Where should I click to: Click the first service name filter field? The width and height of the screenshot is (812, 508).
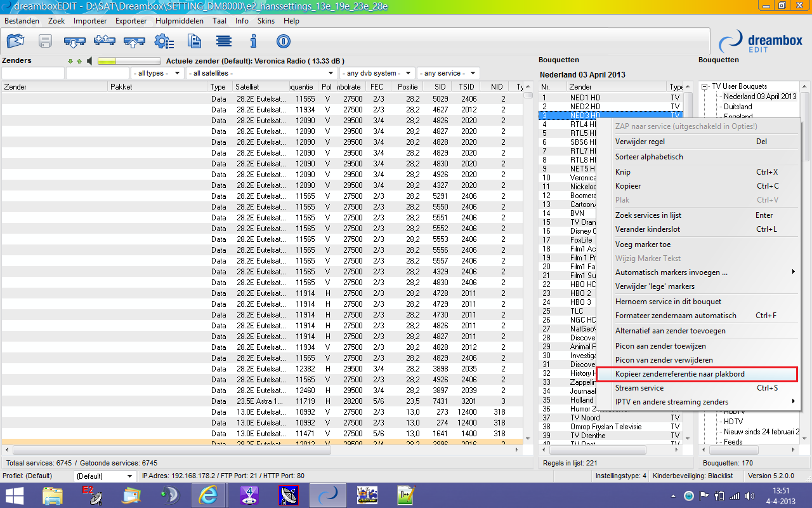pos(33,74)
